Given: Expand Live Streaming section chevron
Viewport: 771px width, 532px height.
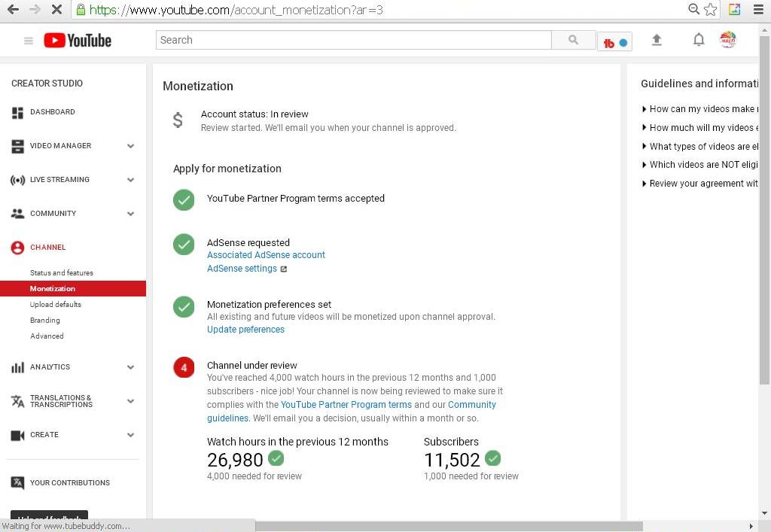Looking at the screenshot, I should tap(131, 180).
